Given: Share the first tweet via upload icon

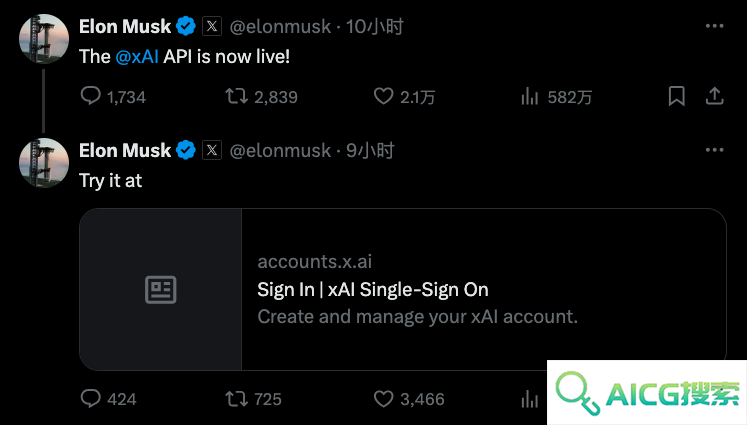Looking at the screenshot, I should (x=715, y=96).
